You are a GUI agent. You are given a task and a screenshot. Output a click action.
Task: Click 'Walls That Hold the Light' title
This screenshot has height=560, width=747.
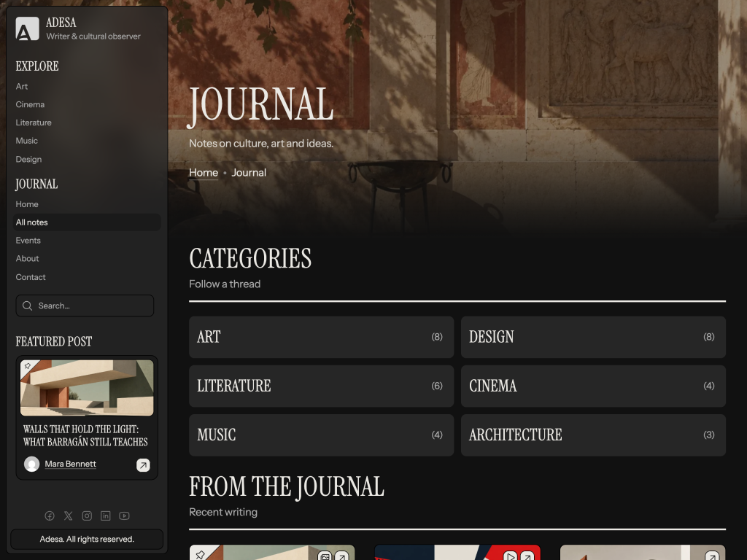pos(86,436)
